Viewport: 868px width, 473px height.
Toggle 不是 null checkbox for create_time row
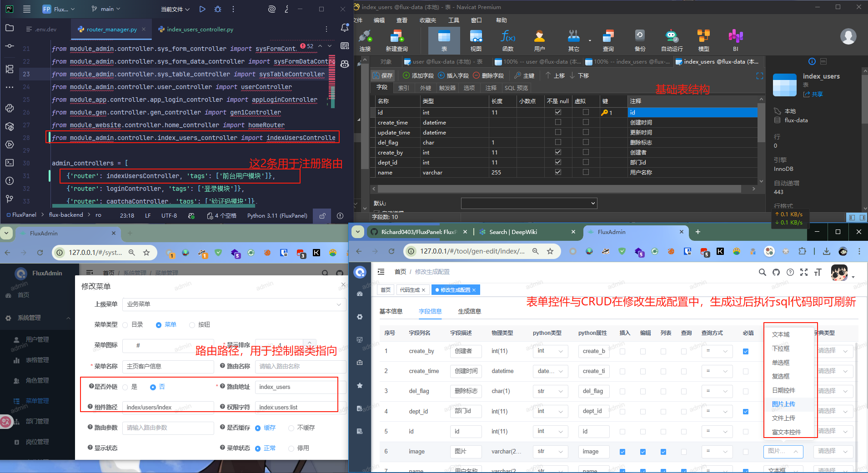[x=558, y=122]
